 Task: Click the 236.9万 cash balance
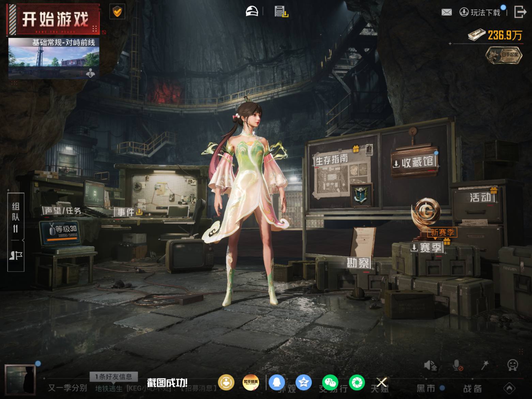pyautogui.click(x=495, y=35)
